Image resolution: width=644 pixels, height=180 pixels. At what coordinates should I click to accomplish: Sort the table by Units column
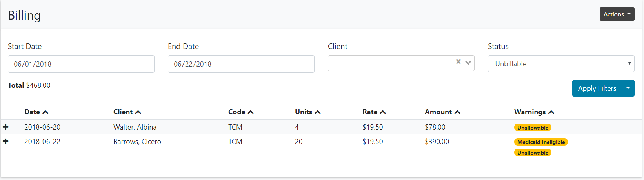pos(307,112)
